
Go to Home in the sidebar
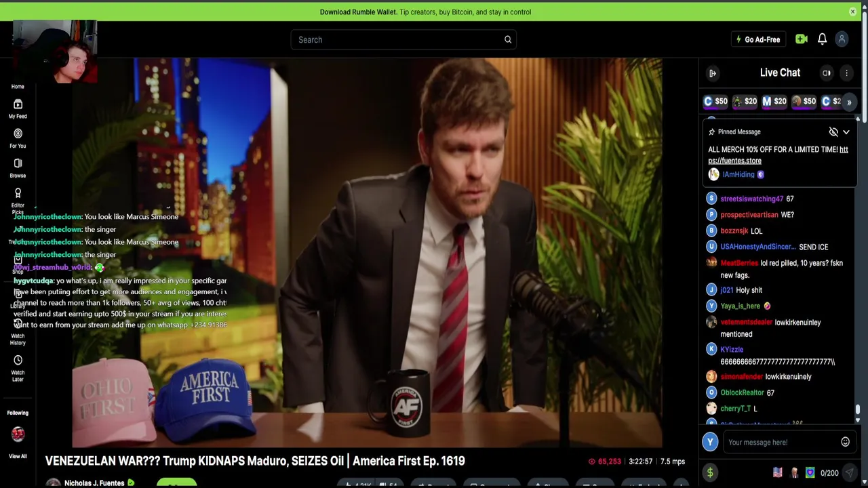tap(18, 86)
